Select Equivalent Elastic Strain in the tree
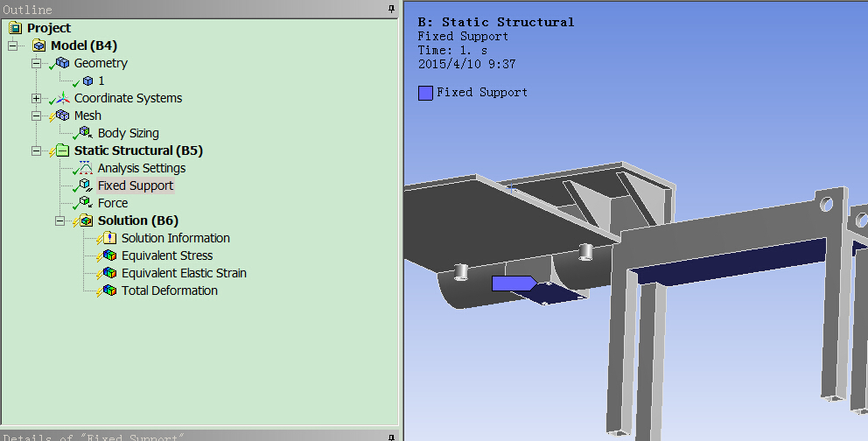Image resolution: width=868 pixels, height=441 pixels. (184, 273)
